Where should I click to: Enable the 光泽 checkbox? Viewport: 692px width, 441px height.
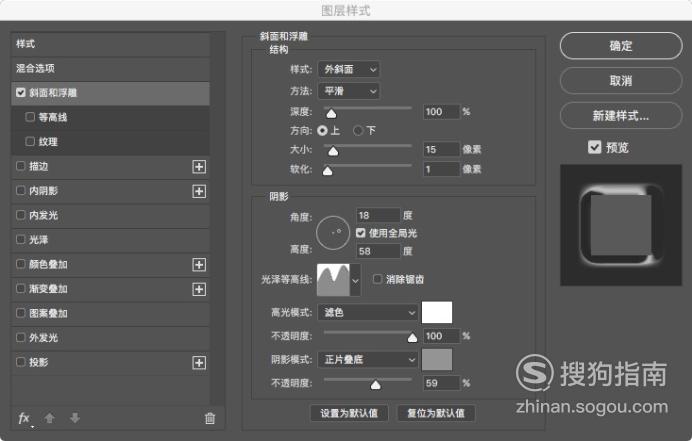(20, 239)
